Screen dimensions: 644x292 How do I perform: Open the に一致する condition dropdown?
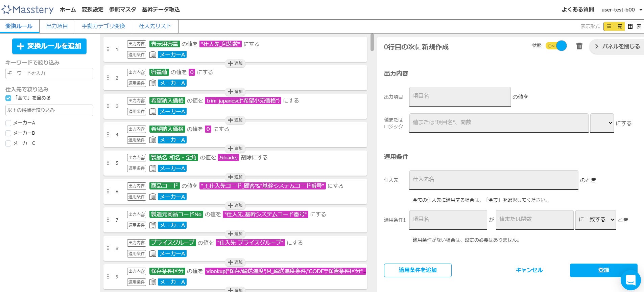point(595,220)
